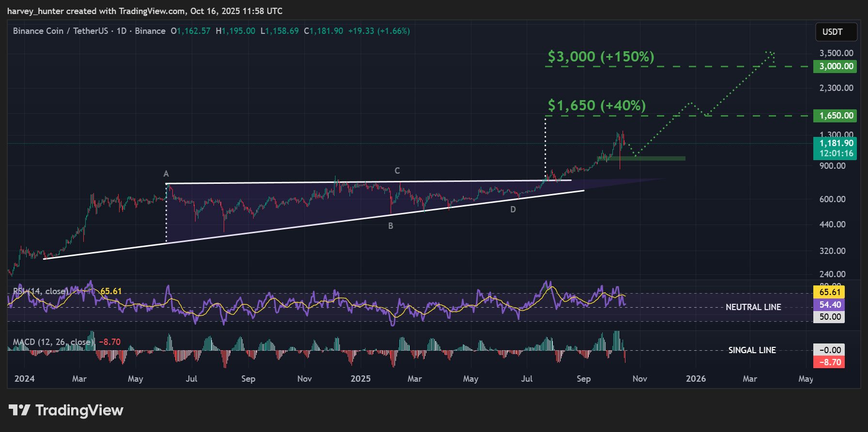Select the NEUTRAL LINE text label
The height and width of the screenshot is (432, 868).
pos(753,307)
